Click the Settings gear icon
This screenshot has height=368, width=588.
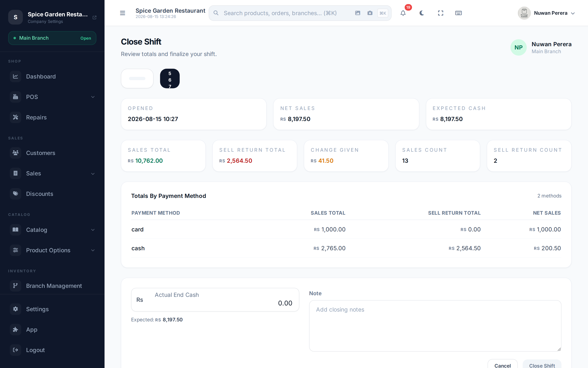click(15, 309)
